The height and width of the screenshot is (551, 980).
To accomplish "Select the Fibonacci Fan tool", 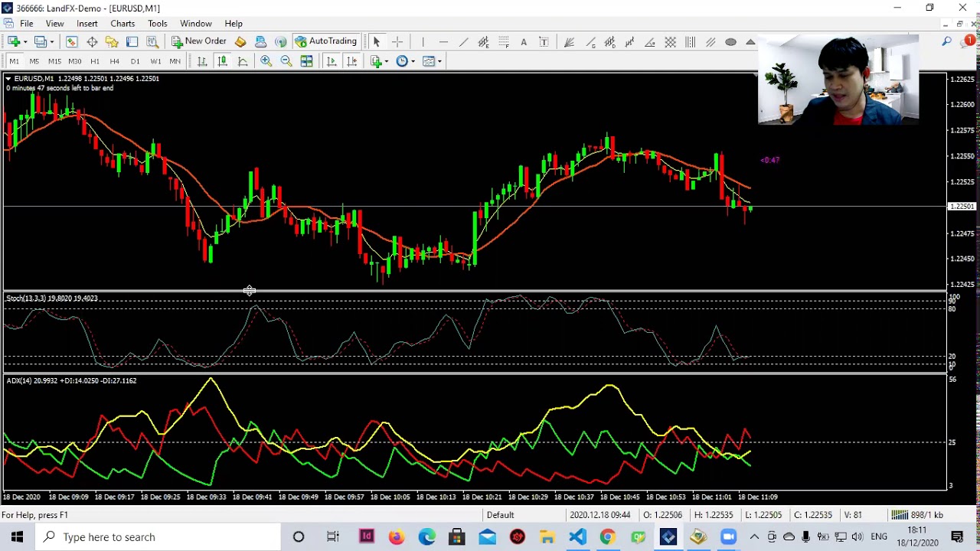I will coord(569,42).
